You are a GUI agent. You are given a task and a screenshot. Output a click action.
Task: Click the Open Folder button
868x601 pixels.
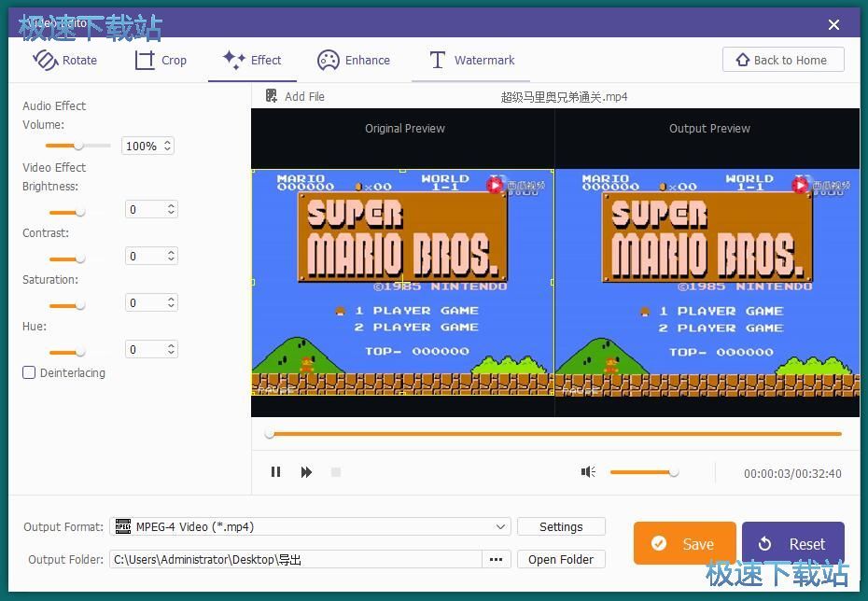coord(561,559)
